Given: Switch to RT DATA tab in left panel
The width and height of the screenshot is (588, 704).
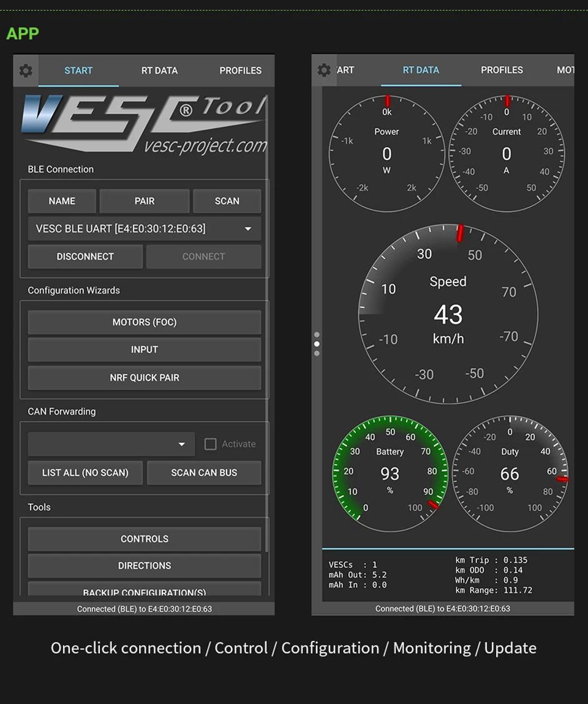Looking at the screenshot, I should point(159,70).
